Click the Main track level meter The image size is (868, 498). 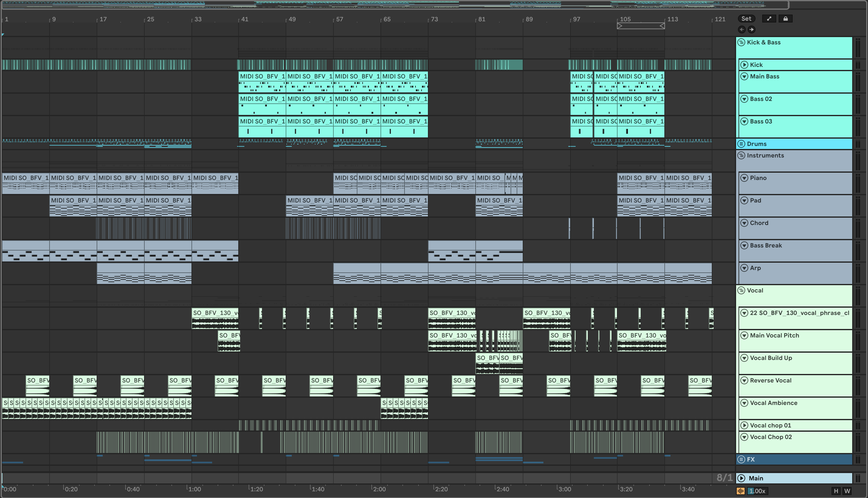pyautogui.click(x=858, y=479)
